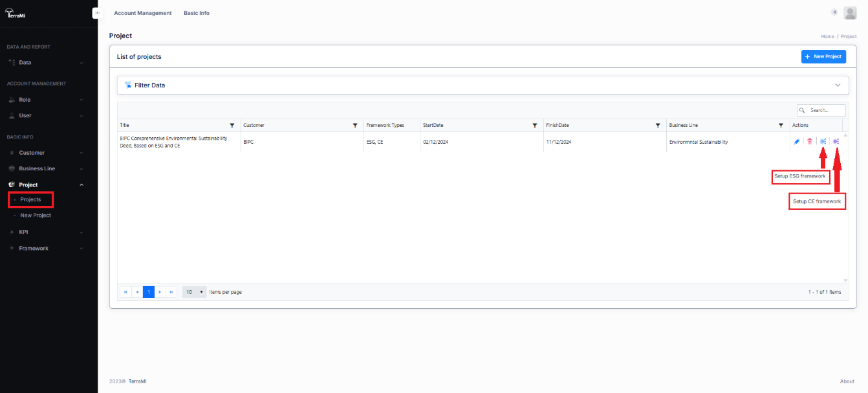Click the Setup CE framework icon

click(836, 142)
